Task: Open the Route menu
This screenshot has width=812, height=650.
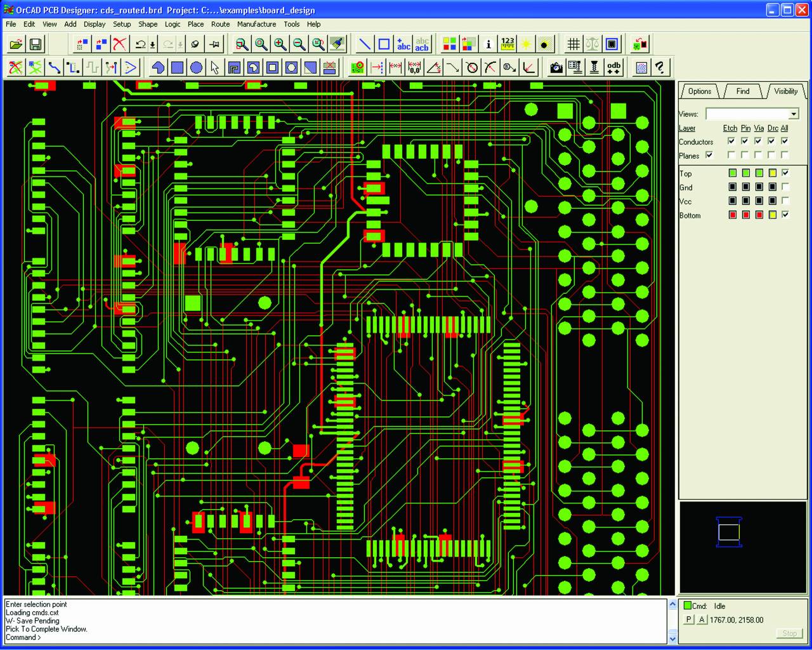Action: 220,24
